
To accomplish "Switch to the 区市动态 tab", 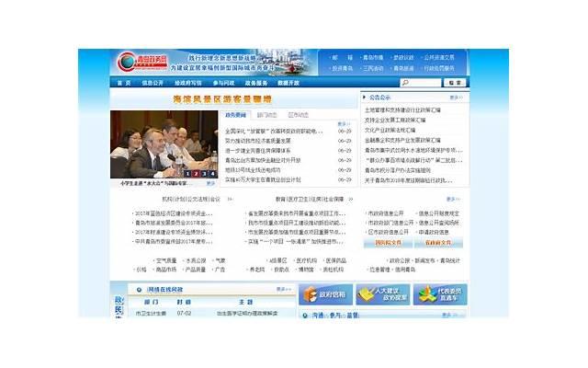I will click(x=298, y=115).
